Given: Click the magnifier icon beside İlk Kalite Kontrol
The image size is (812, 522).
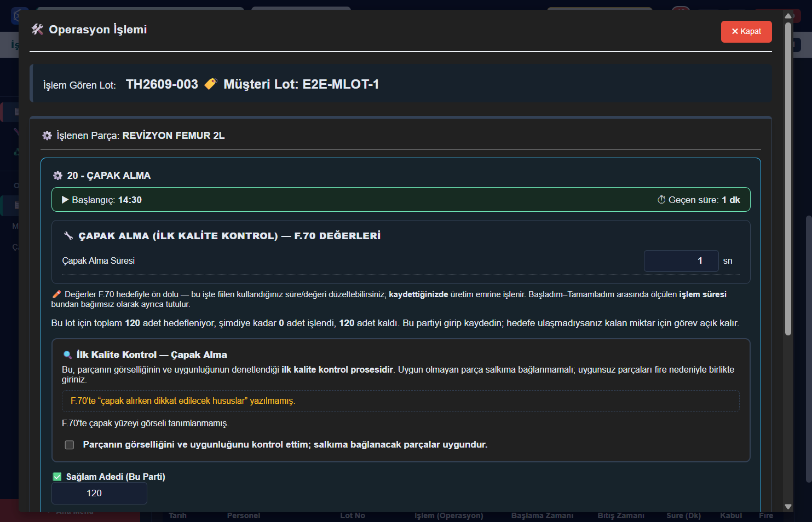Looking at the screenshot, I should 68,355.
